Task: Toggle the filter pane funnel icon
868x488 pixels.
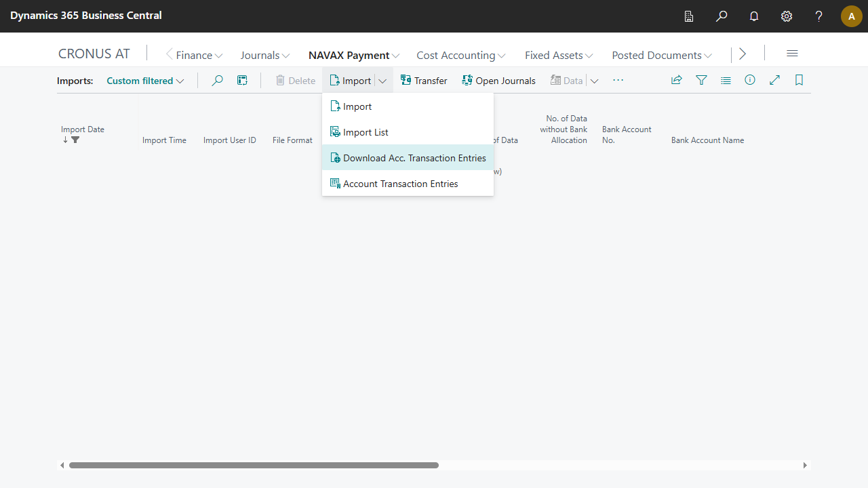Action: coord(702,81)
